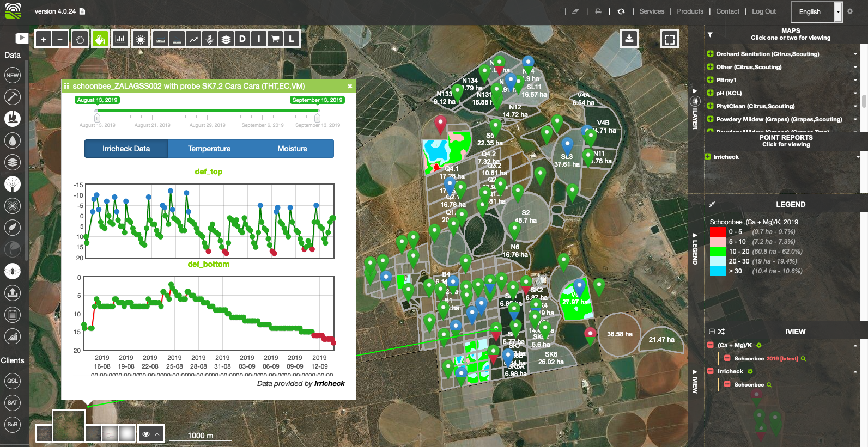Open the shopping cart tool
868x447 pixels.
coord(275,39)
